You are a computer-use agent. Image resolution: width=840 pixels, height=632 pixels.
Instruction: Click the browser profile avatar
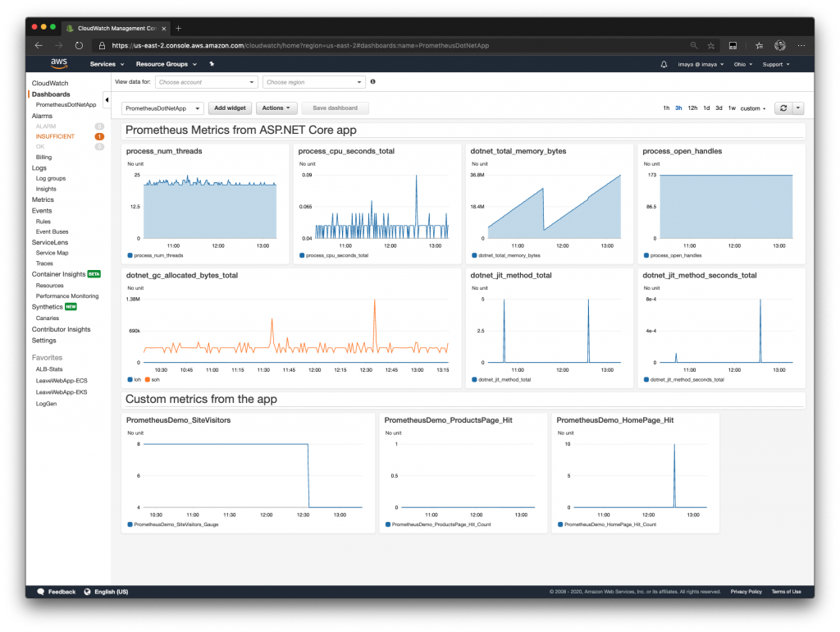click(x=780, y=46)
